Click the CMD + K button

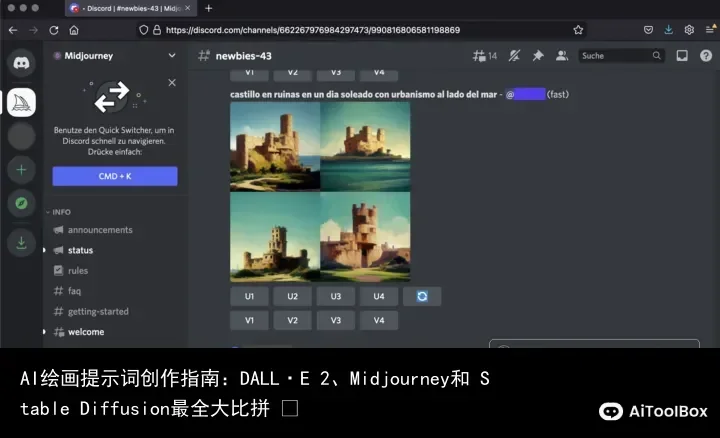click(115, 176)
